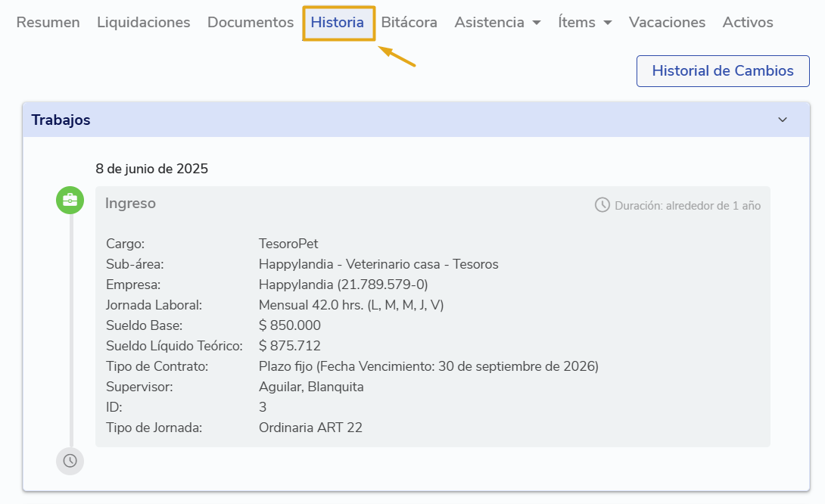The width and height of the screenshot is (825, 504).
Task: Click the date 8 de junio de 2025
Action: coord(151,169)
